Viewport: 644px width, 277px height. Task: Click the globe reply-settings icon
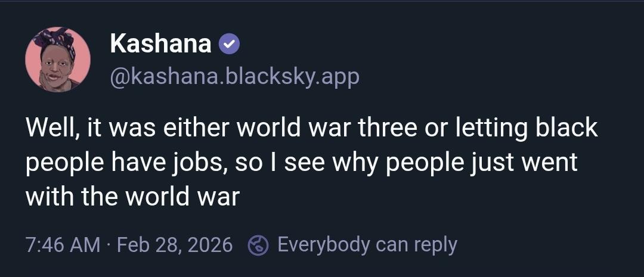(x=258, y=245)
